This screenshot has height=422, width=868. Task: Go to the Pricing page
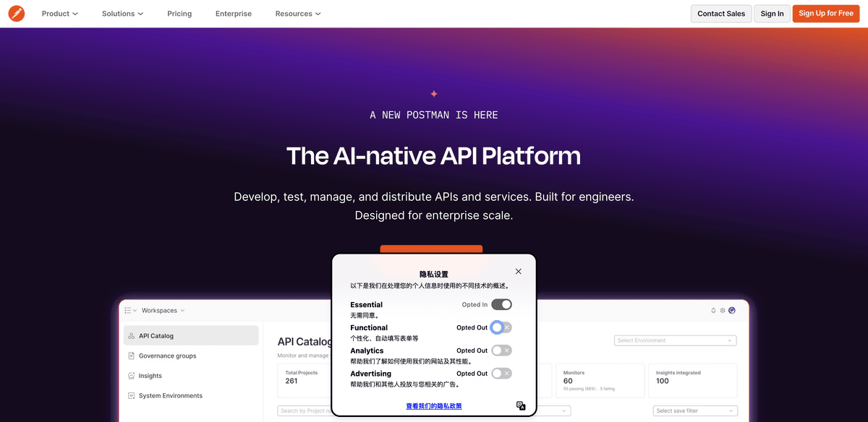179,14
